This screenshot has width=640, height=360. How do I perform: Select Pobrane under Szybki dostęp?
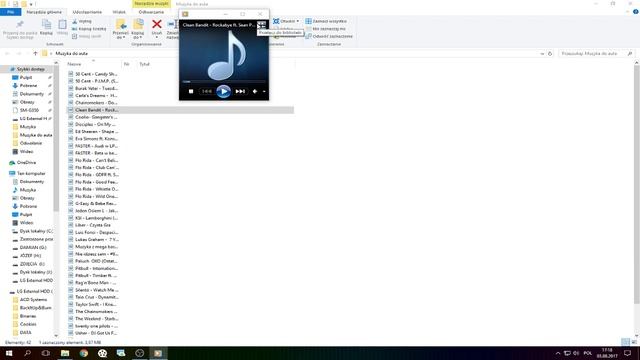tap(28, 85)
